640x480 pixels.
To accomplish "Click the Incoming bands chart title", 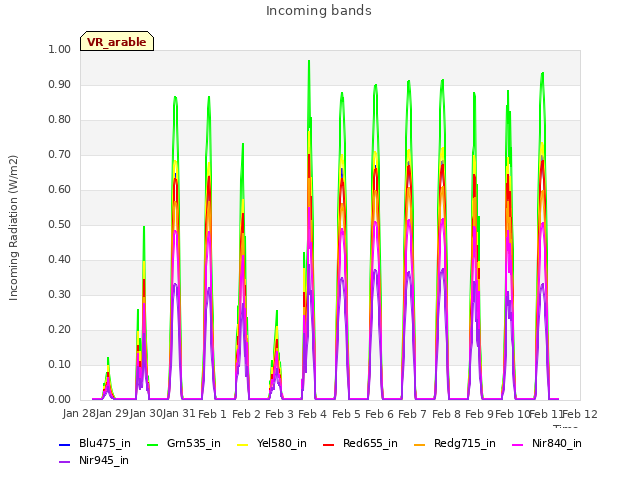I will pos(319,11).
